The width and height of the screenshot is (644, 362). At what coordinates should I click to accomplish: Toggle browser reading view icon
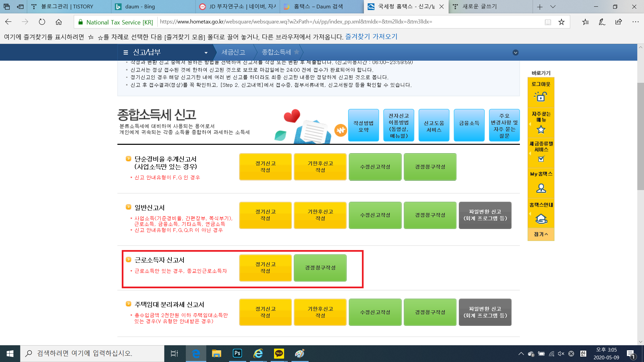pos(548,22)
